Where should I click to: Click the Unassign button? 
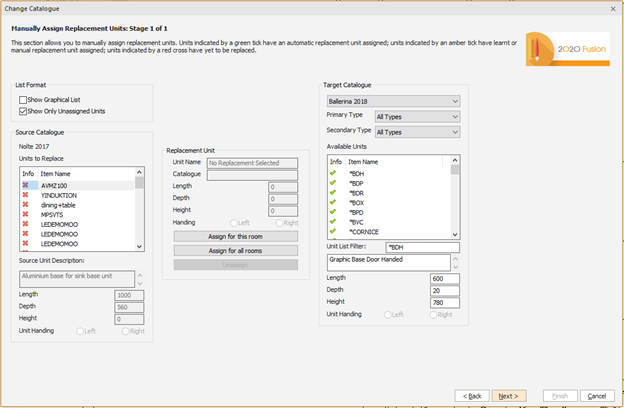tap(236, 265)
